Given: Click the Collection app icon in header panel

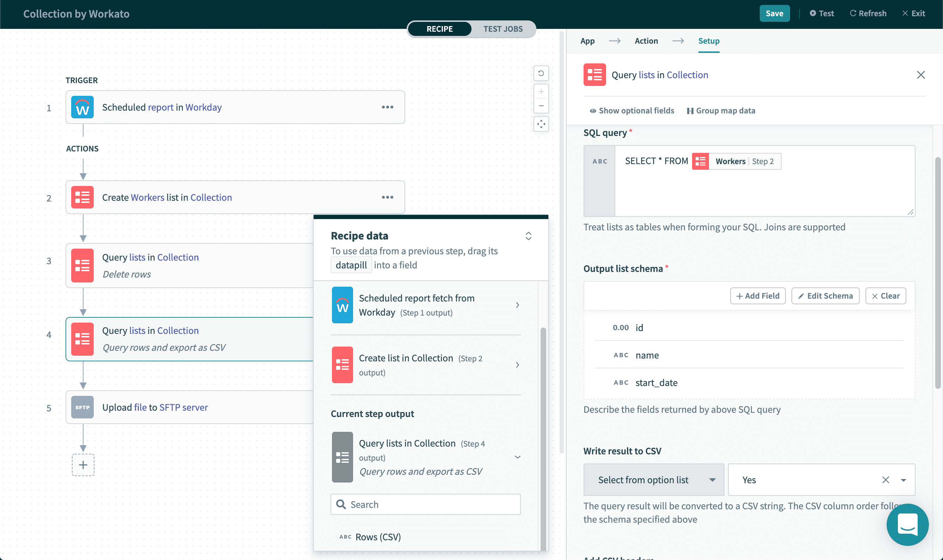Looking at the screenshot, I should pyautogui.click(x=594, y=74).
